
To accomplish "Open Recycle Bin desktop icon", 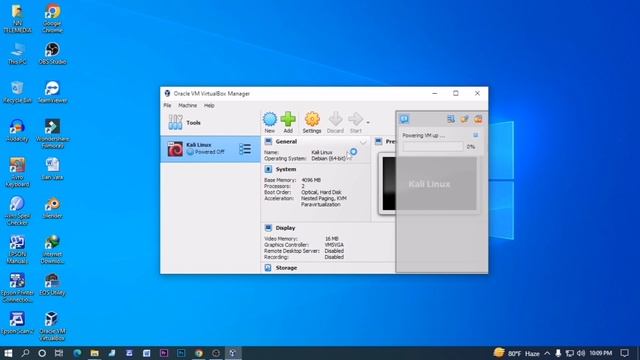I will click(x=17, y=92).
